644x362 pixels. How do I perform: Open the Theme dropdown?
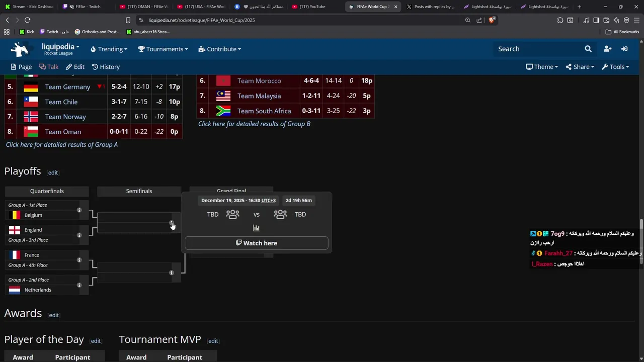click(542, 67)
